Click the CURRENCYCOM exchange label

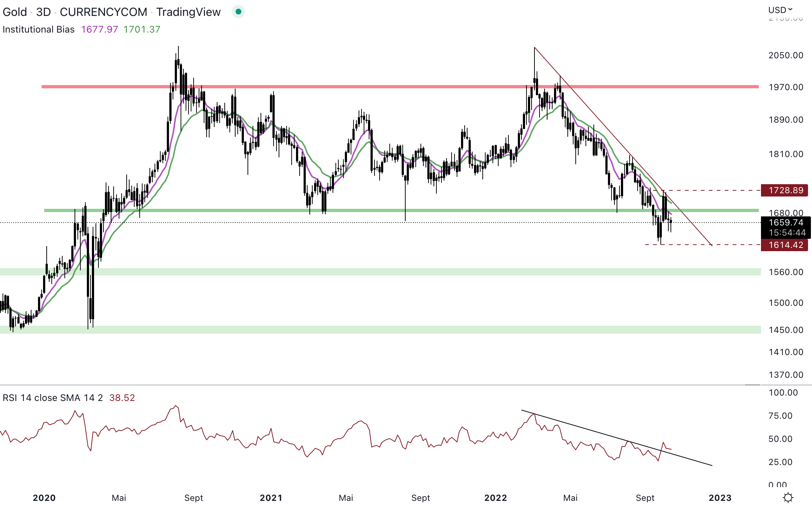(103, 12)
